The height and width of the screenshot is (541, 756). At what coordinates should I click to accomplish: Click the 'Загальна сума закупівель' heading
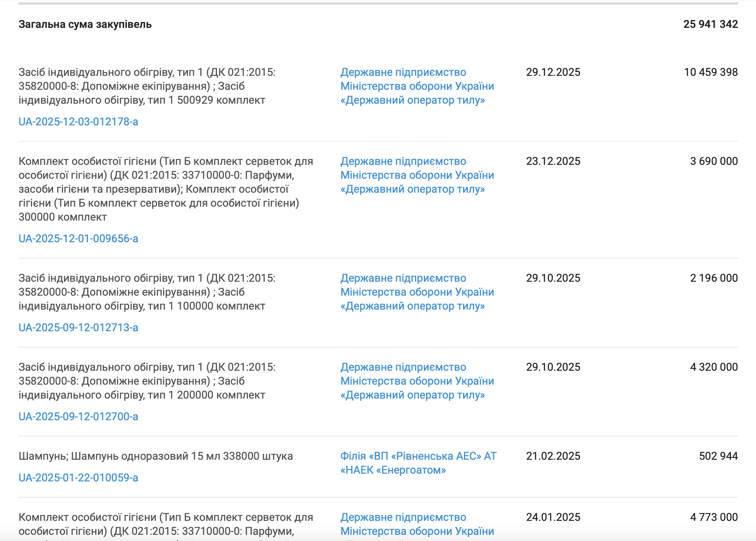click(85, 24)
